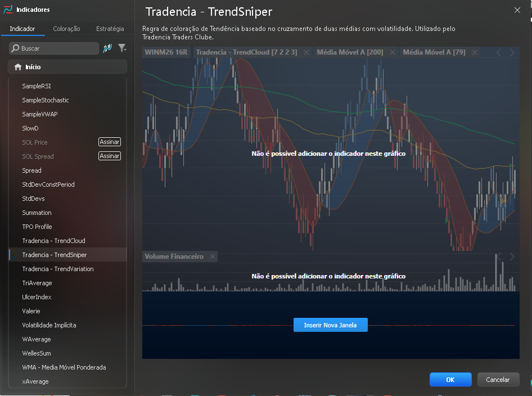Select StdDevConstPeriod indicator
Image resolution: width=532 pixels, height=396 pixels.
tap(67, 184)
